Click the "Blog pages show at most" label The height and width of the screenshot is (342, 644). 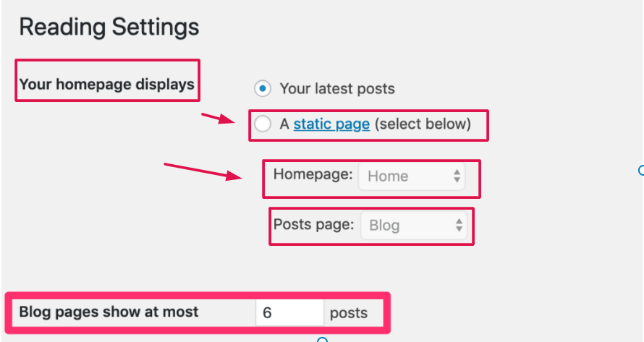click(109, 312)
